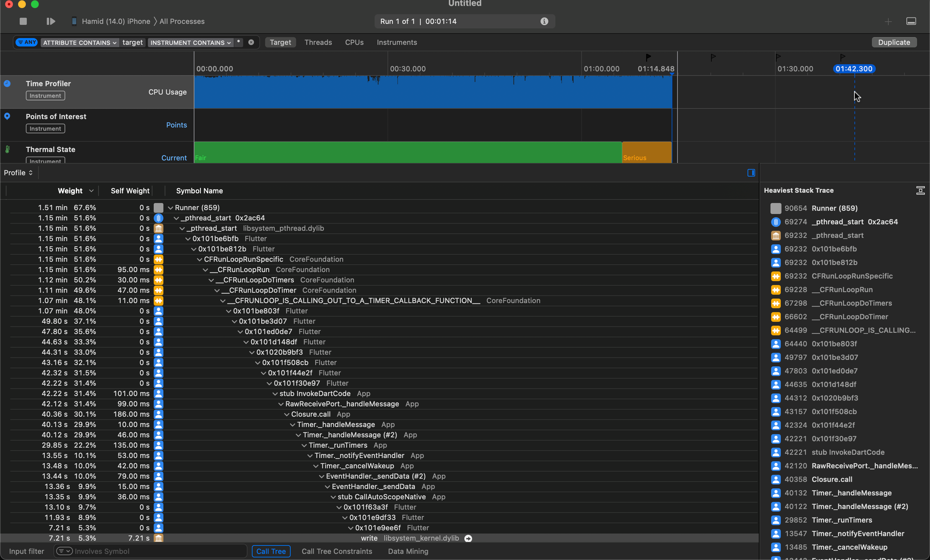The height and width of the screenshot is (560, 930).
Task: Collapse the Runner (859) tree row
Action: (170, 208)
